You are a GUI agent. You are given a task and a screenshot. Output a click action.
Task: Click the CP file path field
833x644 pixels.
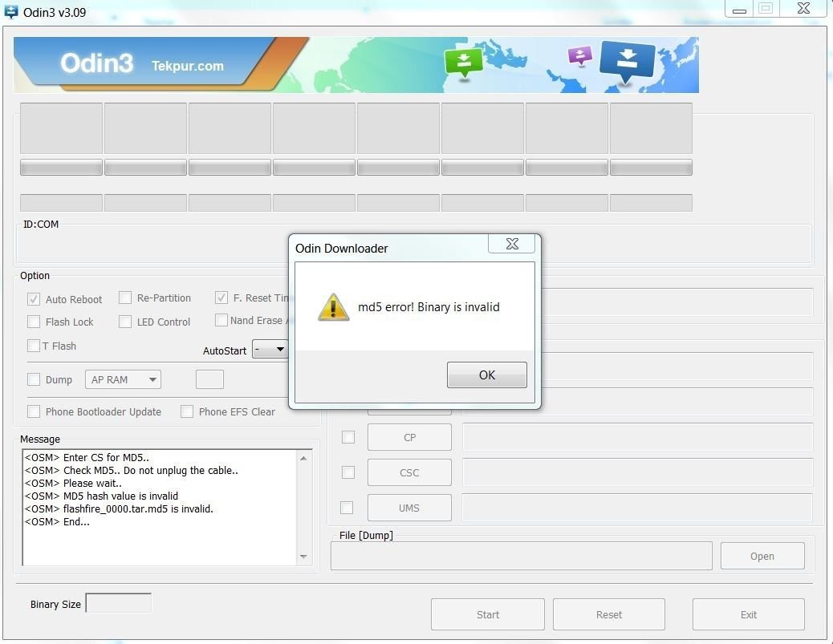637,437
